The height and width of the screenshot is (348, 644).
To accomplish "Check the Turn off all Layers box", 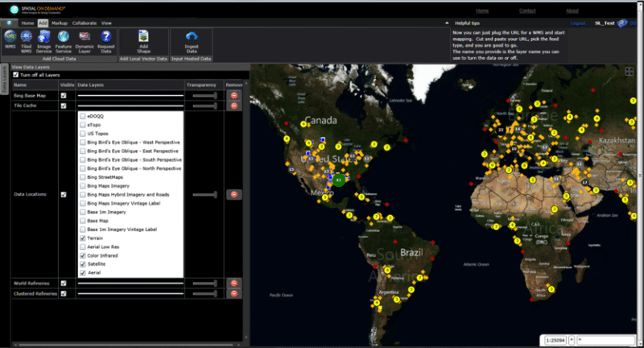I will coord(16,74).
